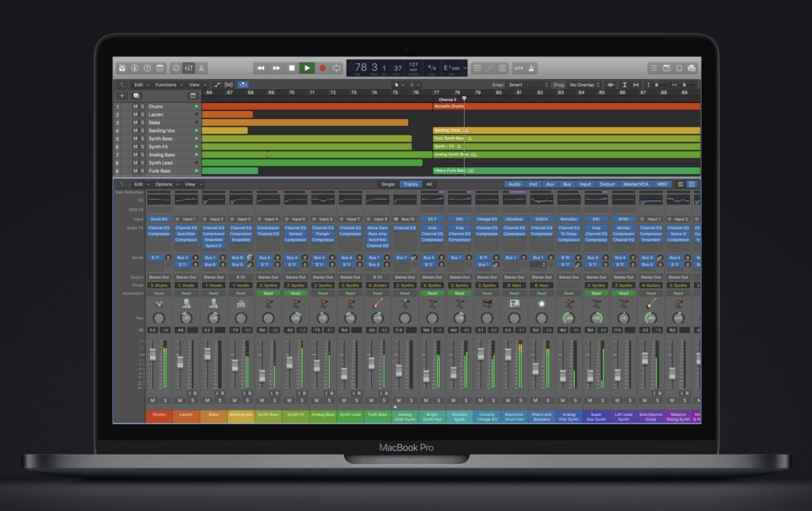The width and height of the screenshot is (812, 511).
Task: Solo the Lauren channel strip in mixer
Action: coord(193,400)
